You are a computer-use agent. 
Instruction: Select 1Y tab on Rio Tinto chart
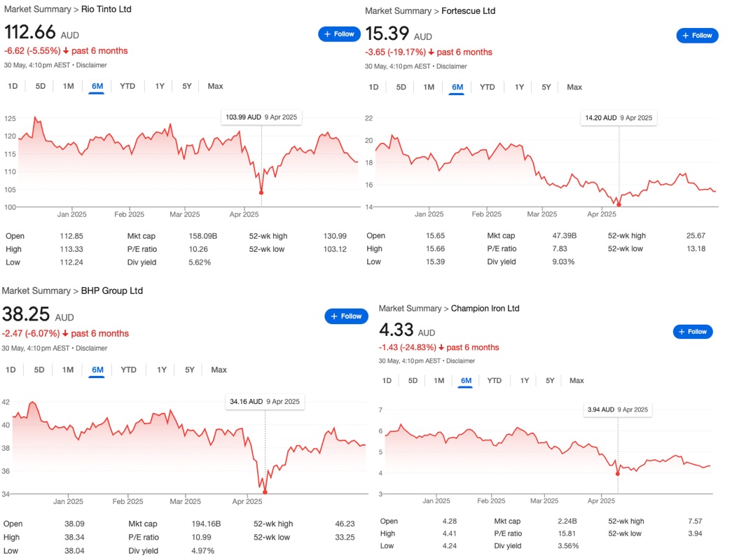(x=160, y=86)
